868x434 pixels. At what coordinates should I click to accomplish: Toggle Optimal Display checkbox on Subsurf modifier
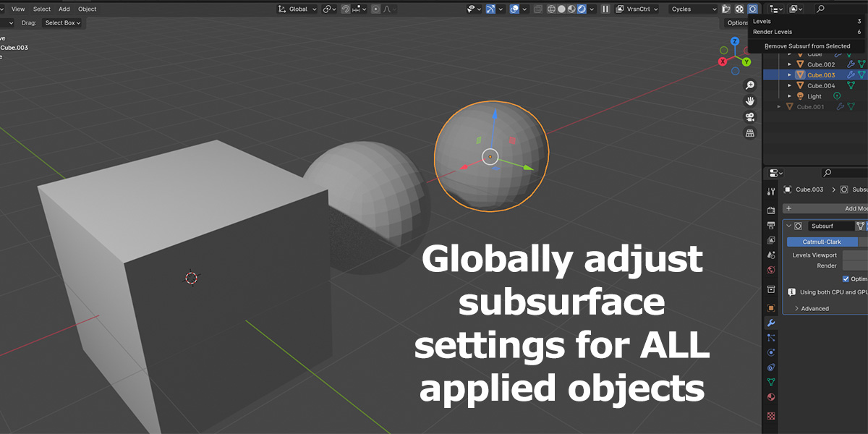[x=845, y=278]
